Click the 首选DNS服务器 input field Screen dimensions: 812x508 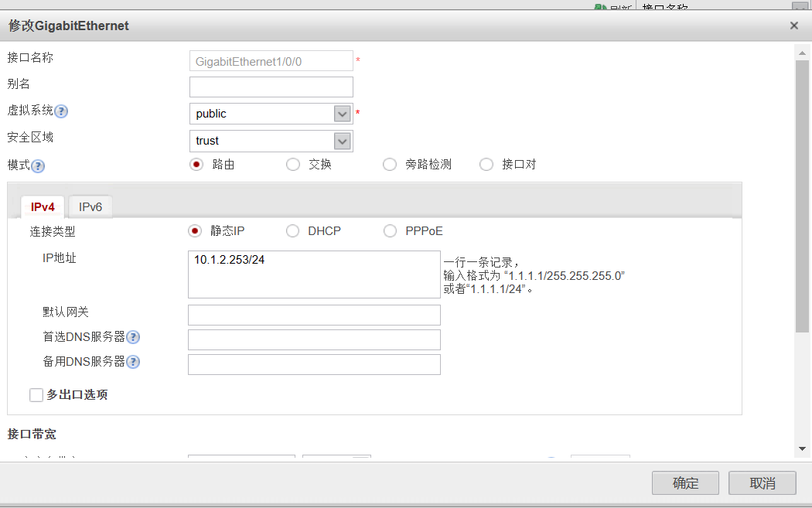pos(314,339)
